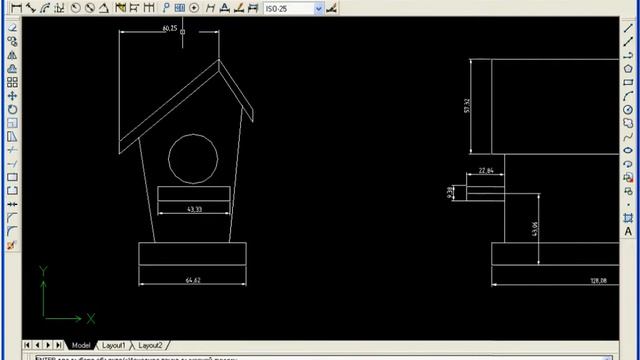
Task: Select the Center Mark tool
Action: pyautogui.click(x=194, y=8)
